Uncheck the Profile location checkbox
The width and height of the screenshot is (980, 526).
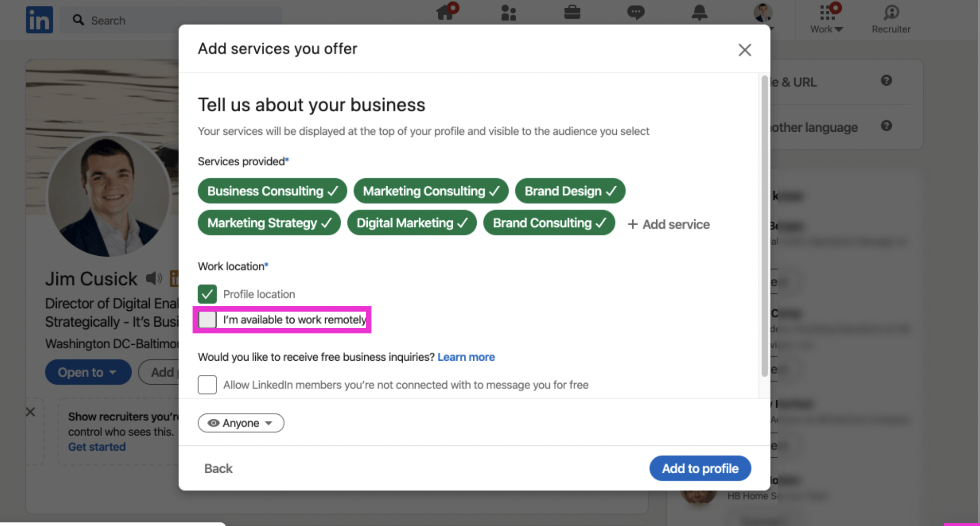click(x=207, y=294)
